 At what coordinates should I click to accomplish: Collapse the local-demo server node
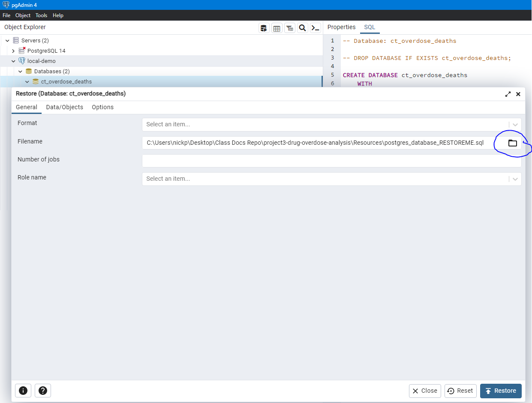pos(13,61)
